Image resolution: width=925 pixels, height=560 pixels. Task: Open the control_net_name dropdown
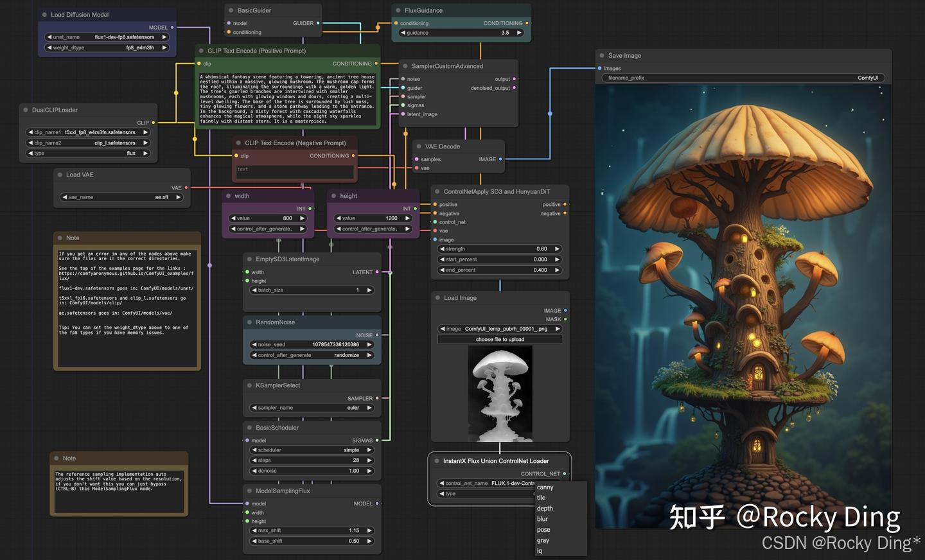point(487,483)
